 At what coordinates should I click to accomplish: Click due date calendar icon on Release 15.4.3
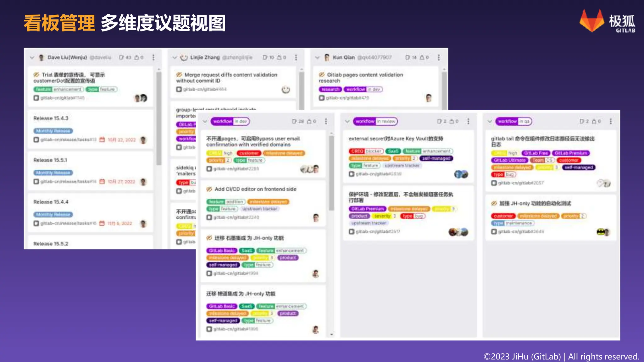click(x=102, y=140)
